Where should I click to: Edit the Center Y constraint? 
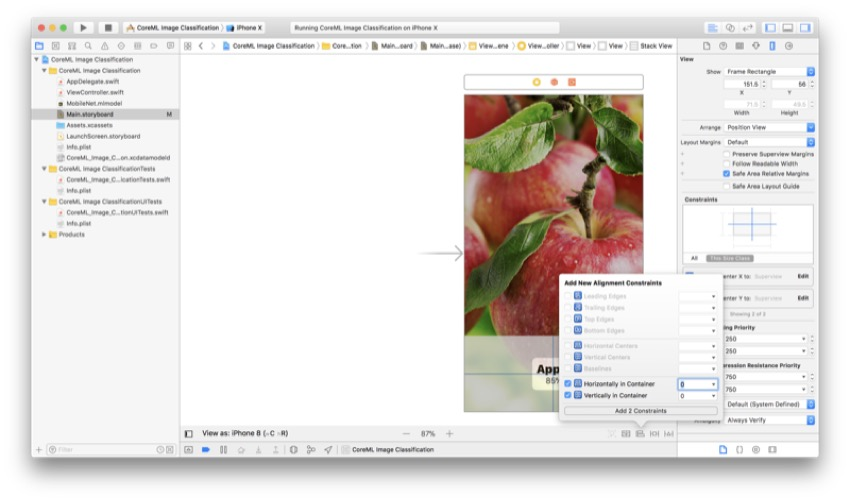[803, 298]
